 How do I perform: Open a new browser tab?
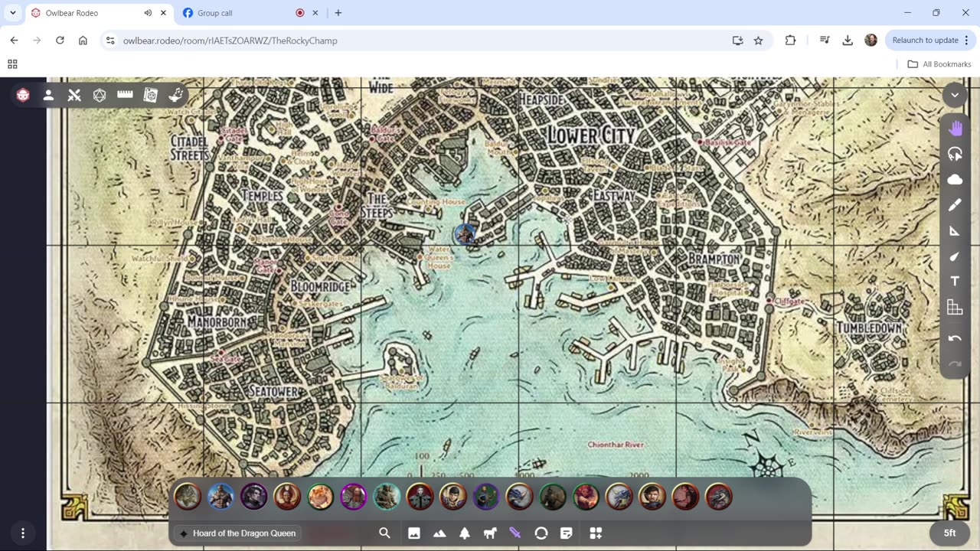(338, 13)
